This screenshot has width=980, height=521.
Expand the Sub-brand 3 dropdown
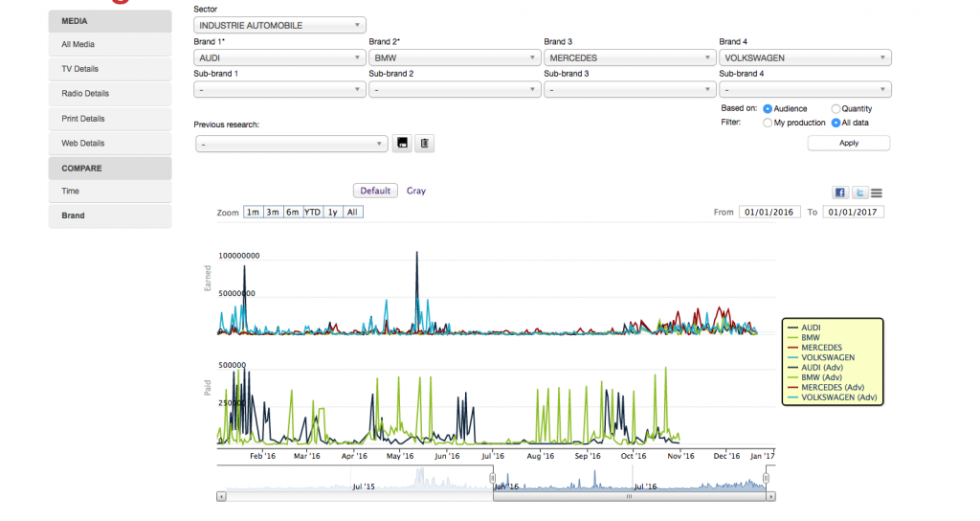[630, 89]
